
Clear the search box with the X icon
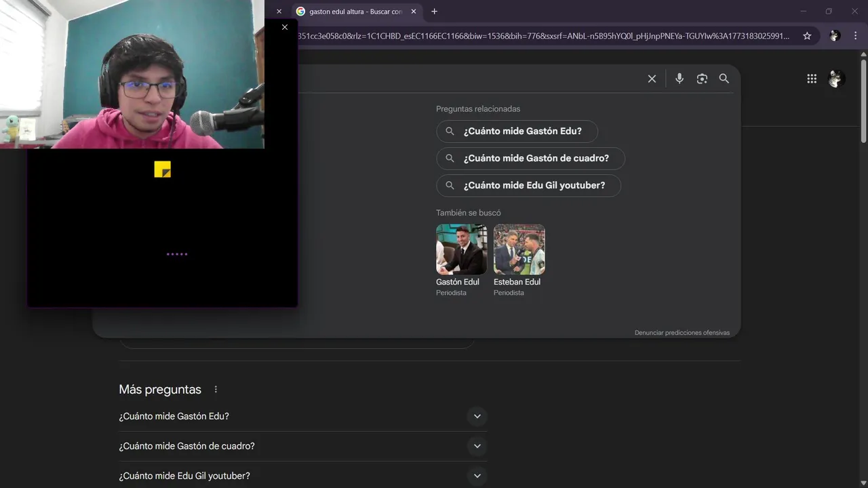pos(652,79)
